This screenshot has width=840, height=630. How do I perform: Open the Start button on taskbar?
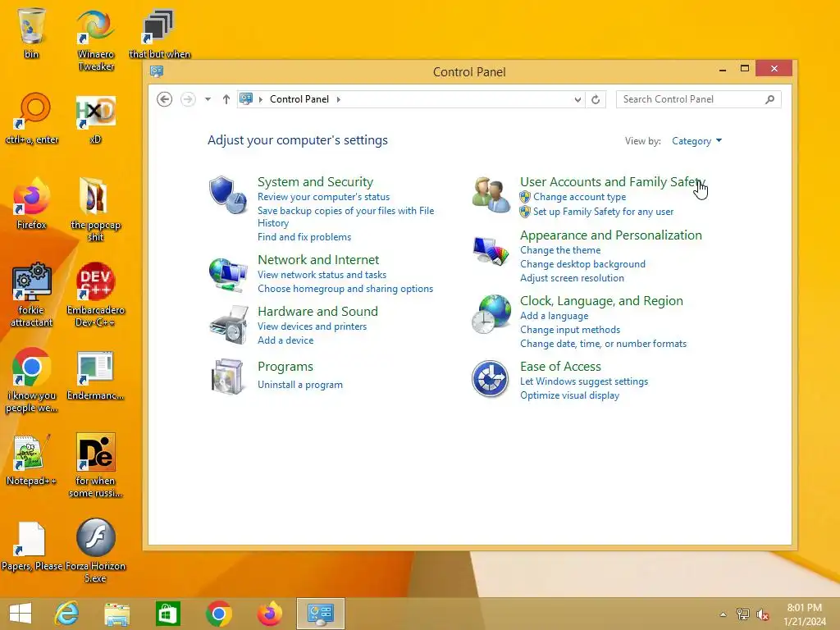(21, 614)
